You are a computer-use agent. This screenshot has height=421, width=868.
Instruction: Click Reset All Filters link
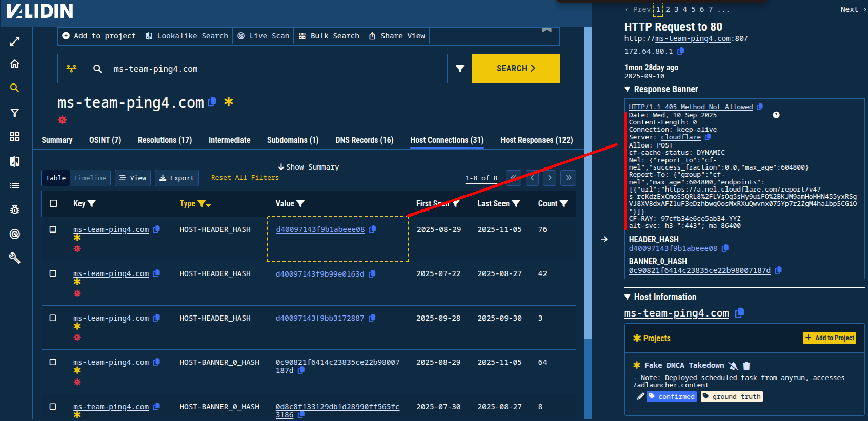coord(245,178)
